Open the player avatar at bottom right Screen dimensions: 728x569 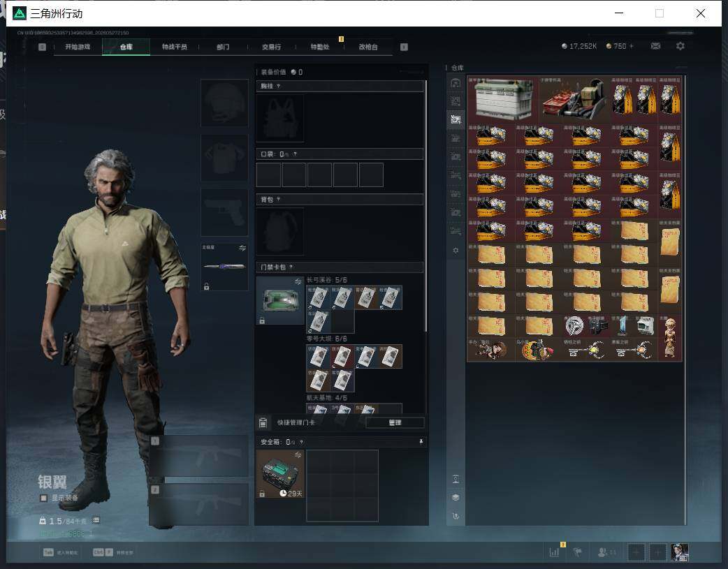(680, 552)
